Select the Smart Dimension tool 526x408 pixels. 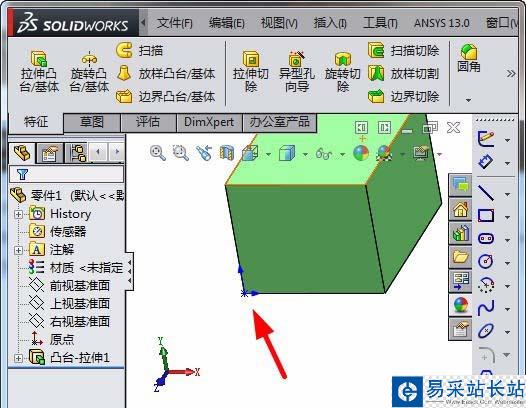pos(486,162)
